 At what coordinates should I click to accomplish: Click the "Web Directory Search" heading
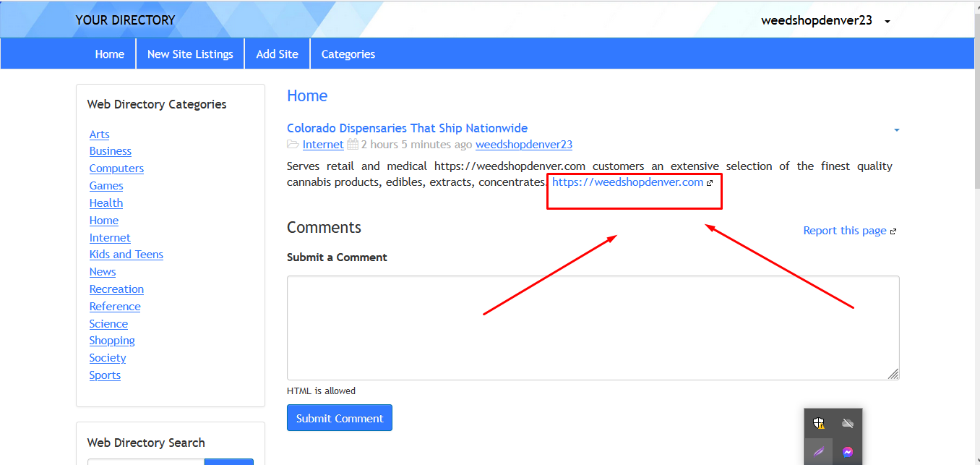[x=146, y=443]
